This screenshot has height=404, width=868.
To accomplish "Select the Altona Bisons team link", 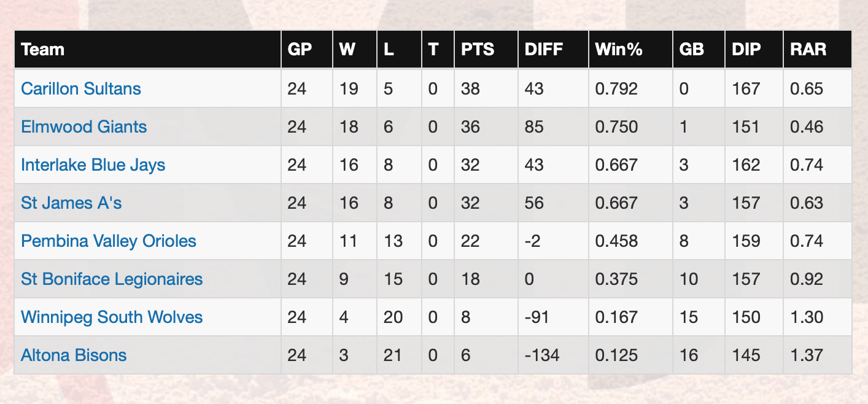I will point(74,355).
